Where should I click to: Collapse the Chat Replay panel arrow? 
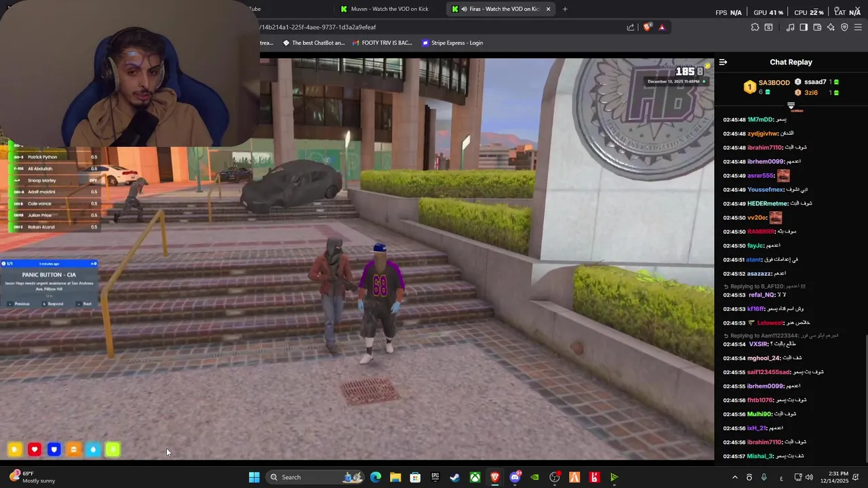723,62
